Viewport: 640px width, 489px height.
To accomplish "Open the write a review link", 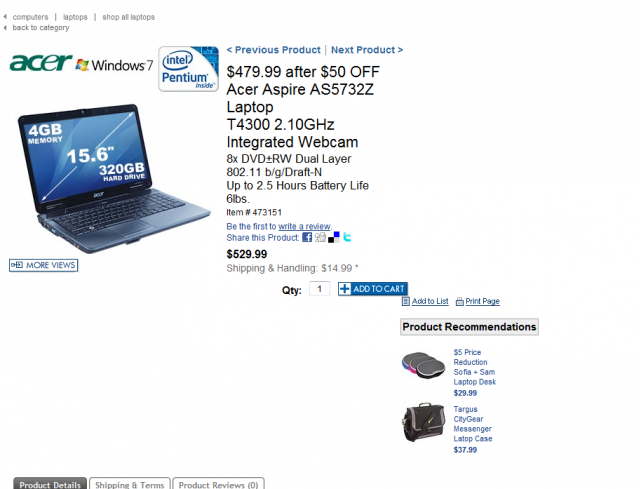I will point(304,226).
